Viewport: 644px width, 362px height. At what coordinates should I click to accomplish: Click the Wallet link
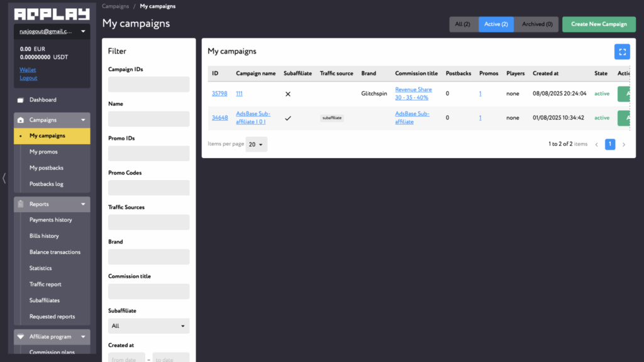tap(28, 70)
